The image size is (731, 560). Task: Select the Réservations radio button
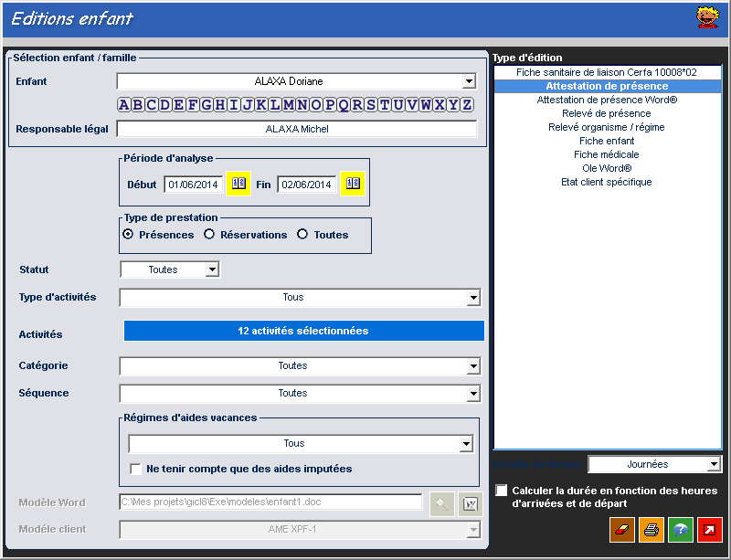(209, 235)
